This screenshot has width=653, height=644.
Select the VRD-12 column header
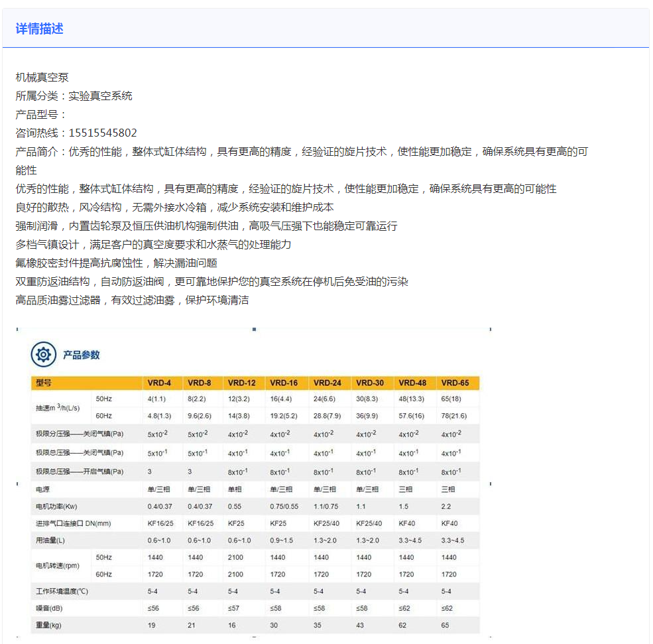(241, 383)
